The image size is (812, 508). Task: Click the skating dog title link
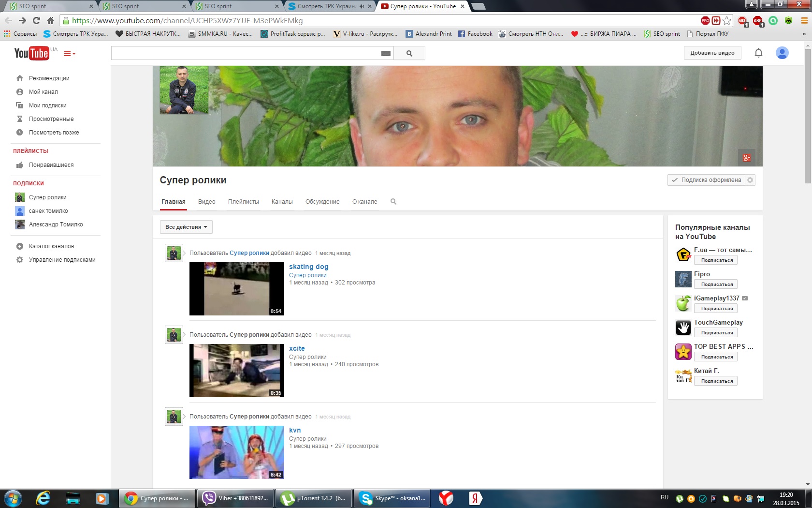[309, 267]
